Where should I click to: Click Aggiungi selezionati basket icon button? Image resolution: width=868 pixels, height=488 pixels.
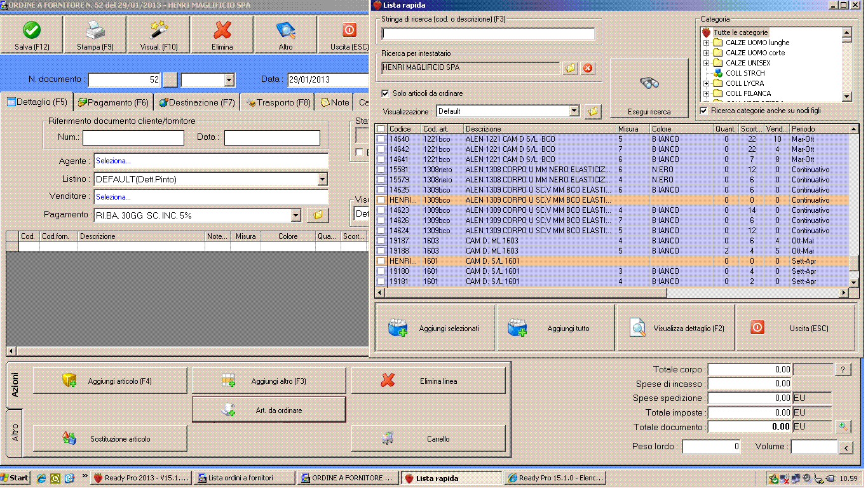[435, 329]
